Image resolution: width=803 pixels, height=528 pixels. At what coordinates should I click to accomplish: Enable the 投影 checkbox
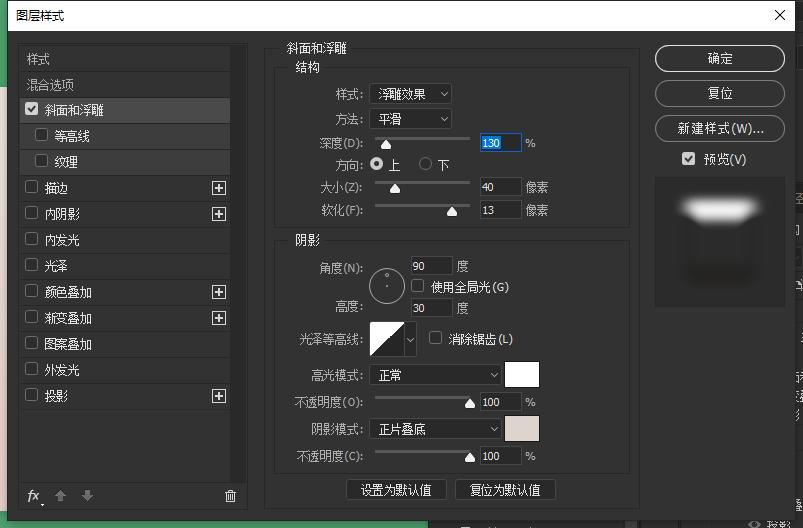click(x=31, y=395)
